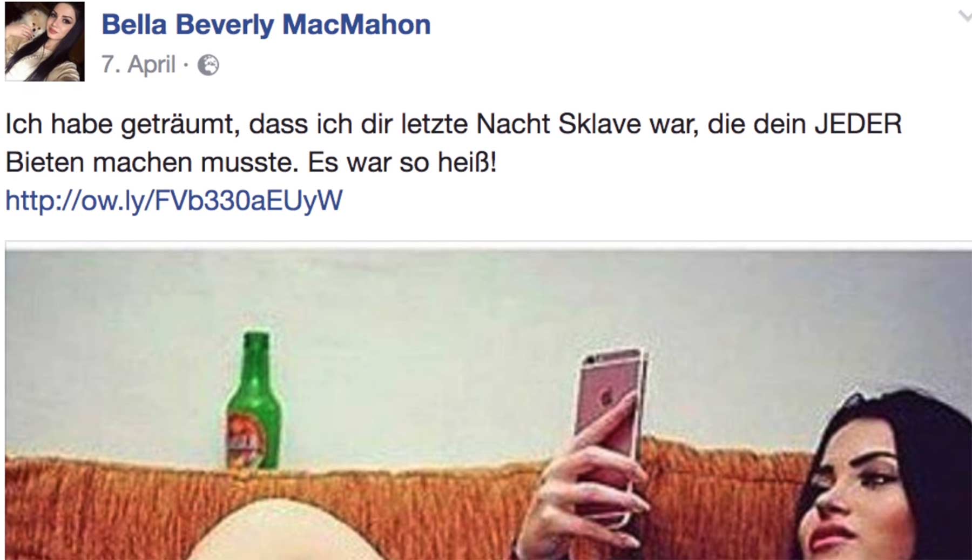
Task: Click the globe public-privacy icon
Action: click(208, 65)
